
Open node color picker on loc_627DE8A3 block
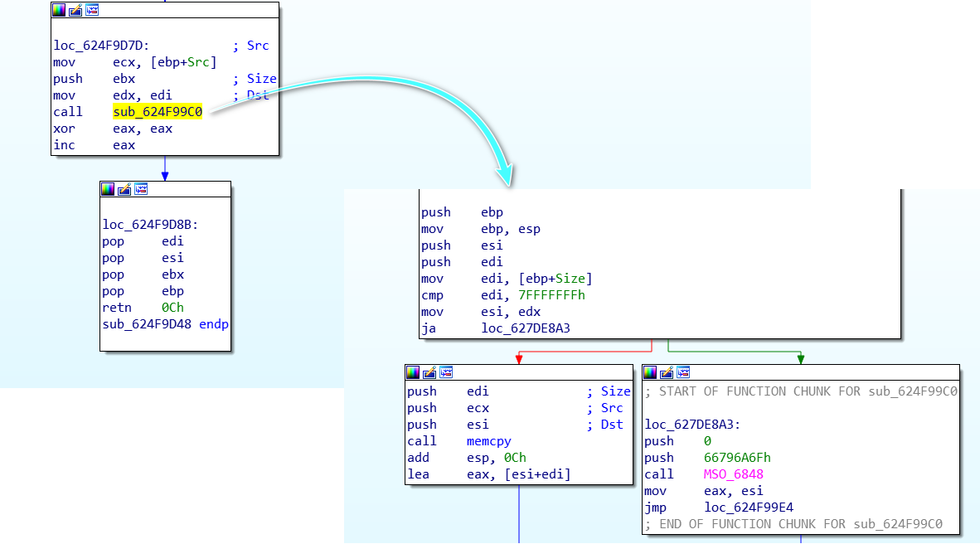[x=650, y=372]
